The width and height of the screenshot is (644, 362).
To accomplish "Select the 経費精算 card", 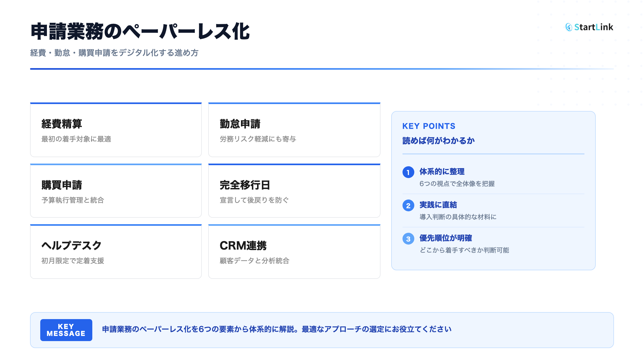I will pyautogui.click(x=116, y=130).
